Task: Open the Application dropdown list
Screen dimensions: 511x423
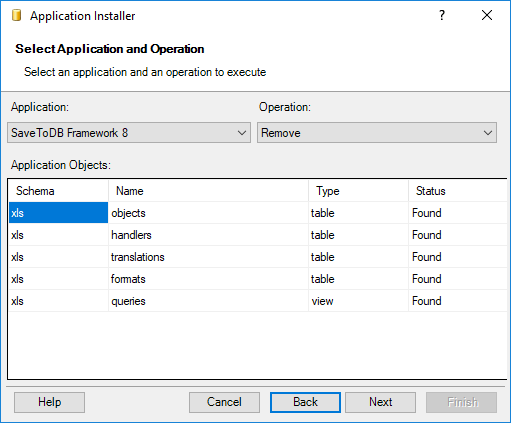Action: point(129,133)
